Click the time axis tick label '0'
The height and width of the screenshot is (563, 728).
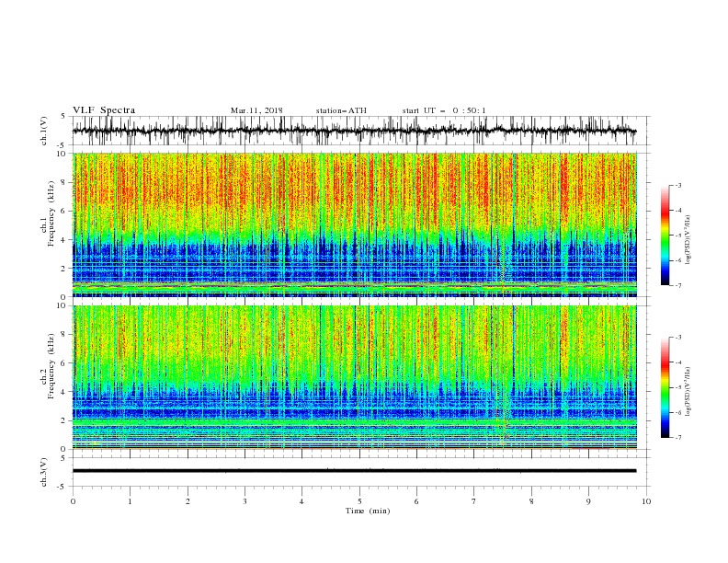coord(73,501)
